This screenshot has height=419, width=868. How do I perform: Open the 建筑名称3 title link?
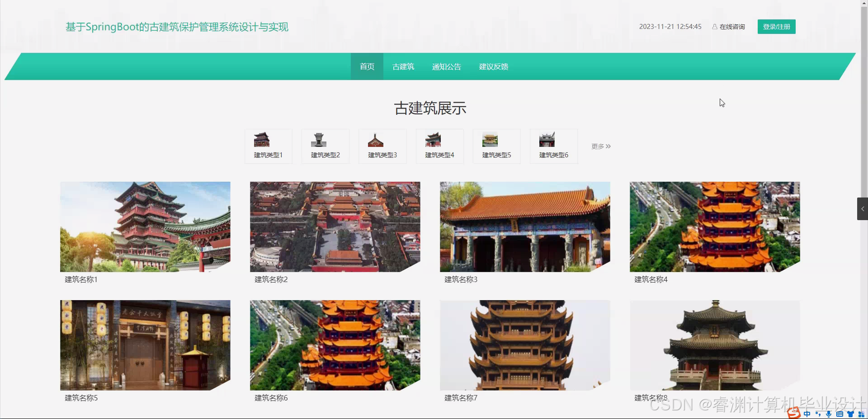click(461, 279)
